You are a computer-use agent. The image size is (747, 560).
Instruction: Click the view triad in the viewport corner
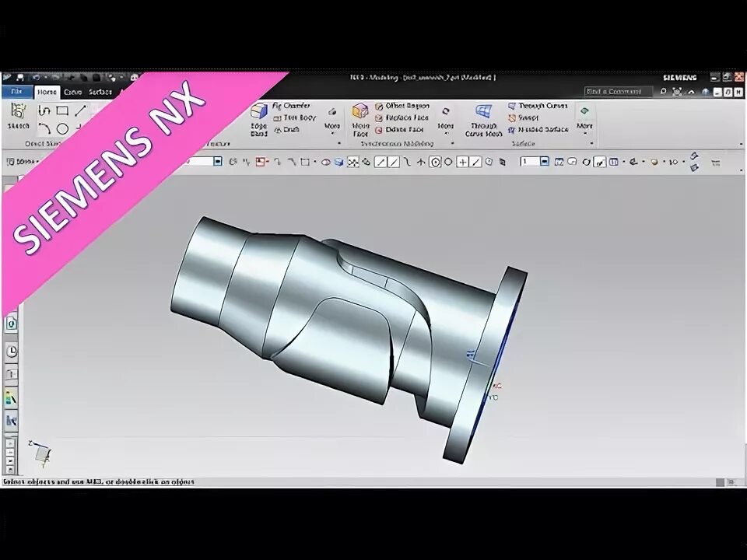(40, 452)
